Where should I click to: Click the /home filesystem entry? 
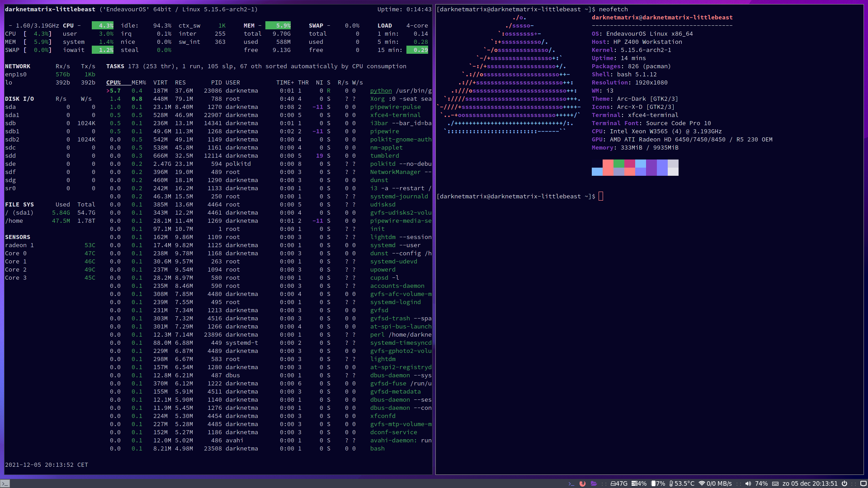[50, 221]
